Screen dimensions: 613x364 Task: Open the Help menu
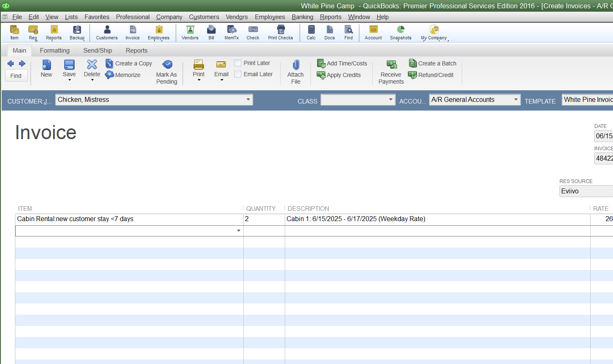tap(383, 17)
